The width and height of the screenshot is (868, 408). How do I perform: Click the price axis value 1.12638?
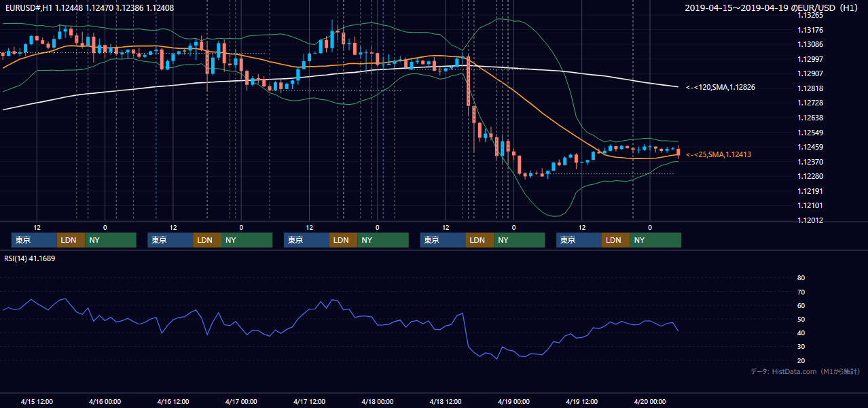click(x=810, y=118)
